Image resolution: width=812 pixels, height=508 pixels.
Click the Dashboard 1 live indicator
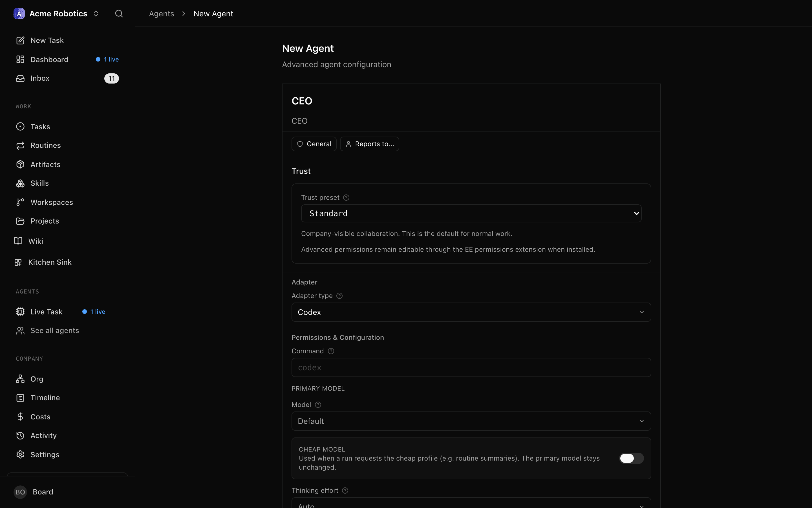pos(107,60)
